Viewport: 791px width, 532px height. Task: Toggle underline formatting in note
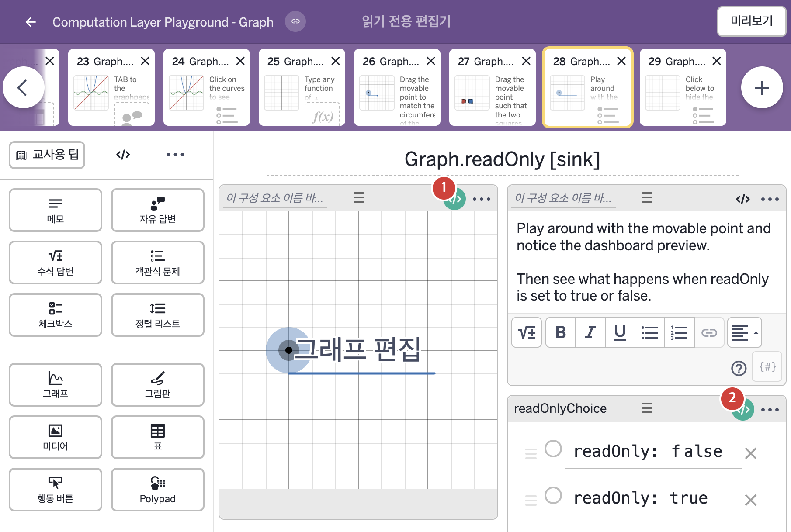(620, 332)
